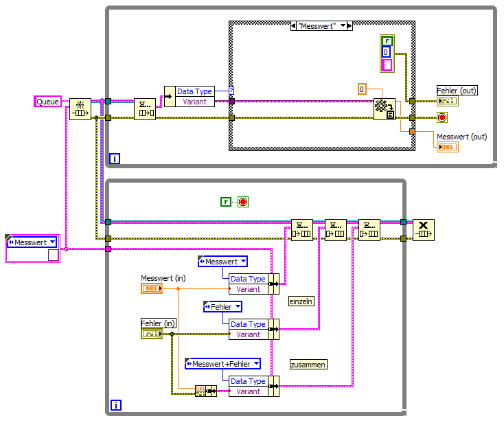
Task: Select the Queue reference control
Action: point(47,101)
